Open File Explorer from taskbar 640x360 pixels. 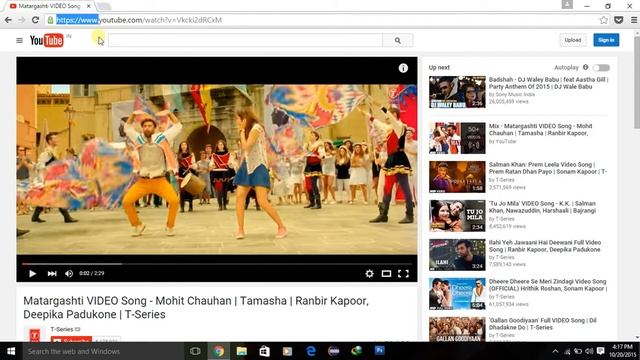click(242, 351)
